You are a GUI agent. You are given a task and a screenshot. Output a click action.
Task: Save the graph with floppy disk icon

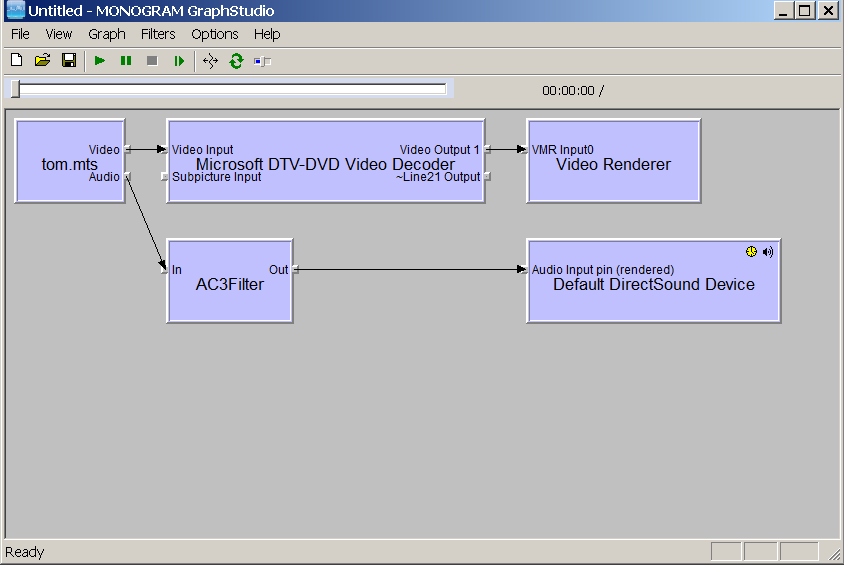(x=69, y=60)
